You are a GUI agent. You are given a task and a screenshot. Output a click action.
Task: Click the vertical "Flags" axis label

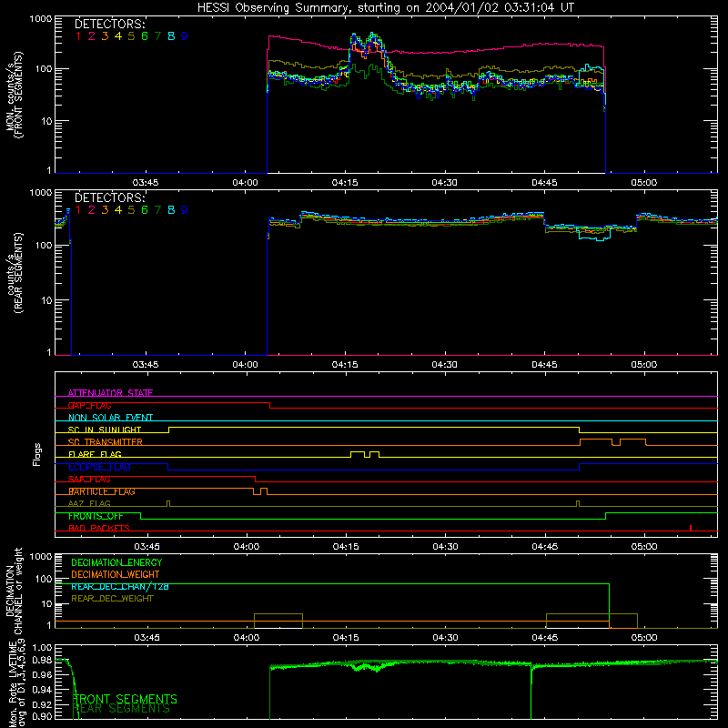[37, 454]
